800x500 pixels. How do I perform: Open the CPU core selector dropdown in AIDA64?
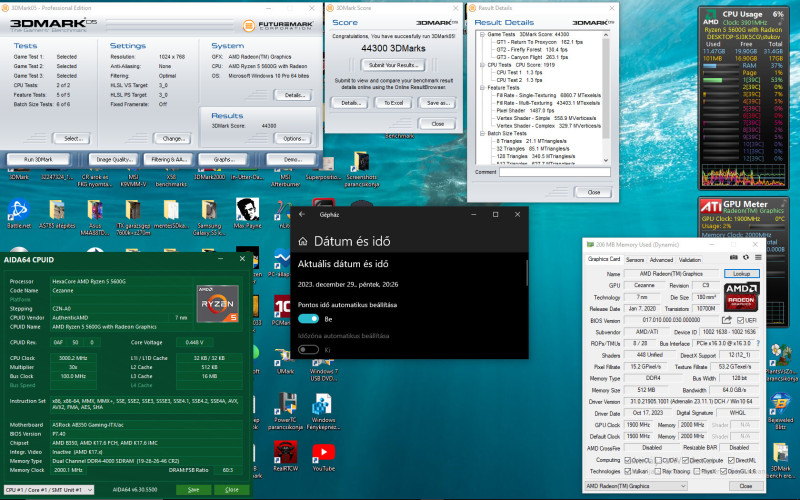click(x=49, y=490)
